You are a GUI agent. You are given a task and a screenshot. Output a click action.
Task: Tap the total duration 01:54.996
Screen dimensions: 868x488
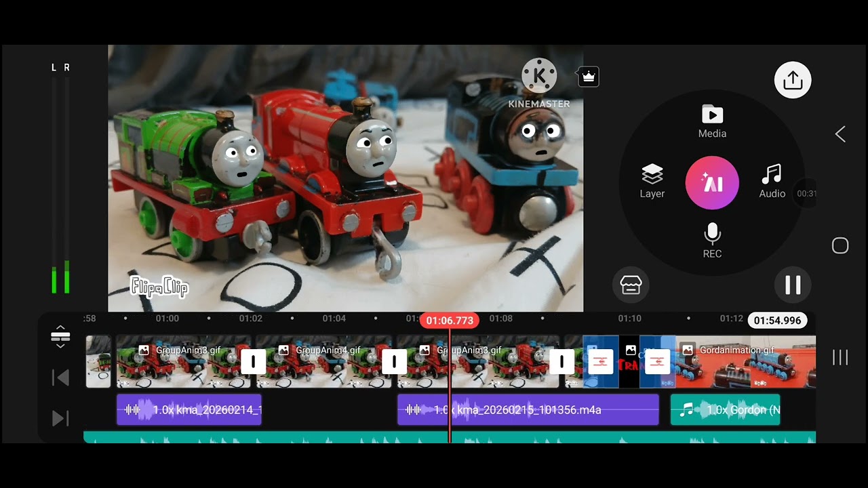coord(777,321)
